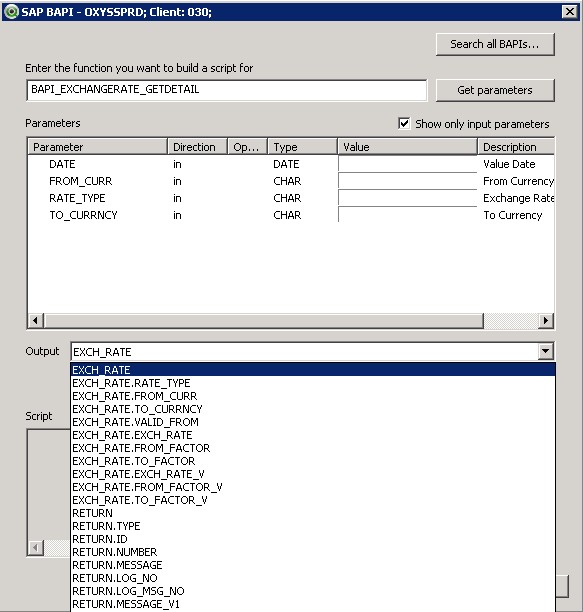Image resolution: width=583 pixels, height=612 pixels.
Task: Click the Get parameters button
Action: 495,90
